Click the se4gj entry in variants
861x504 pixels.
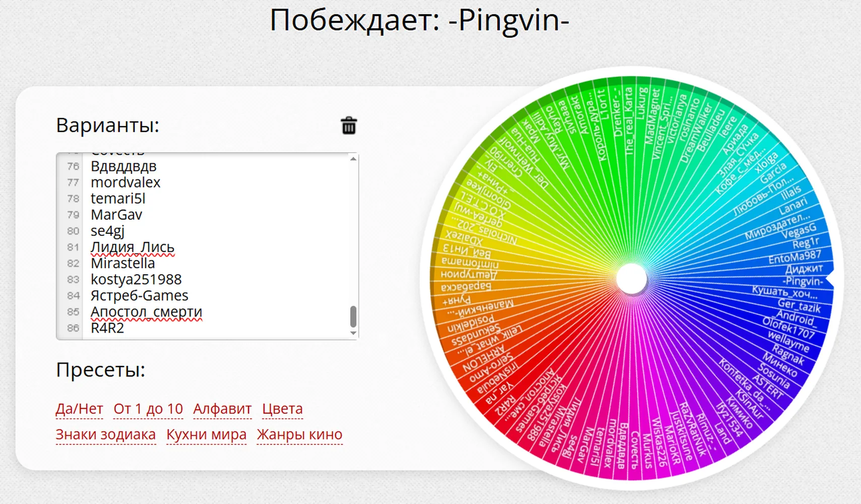107,231
